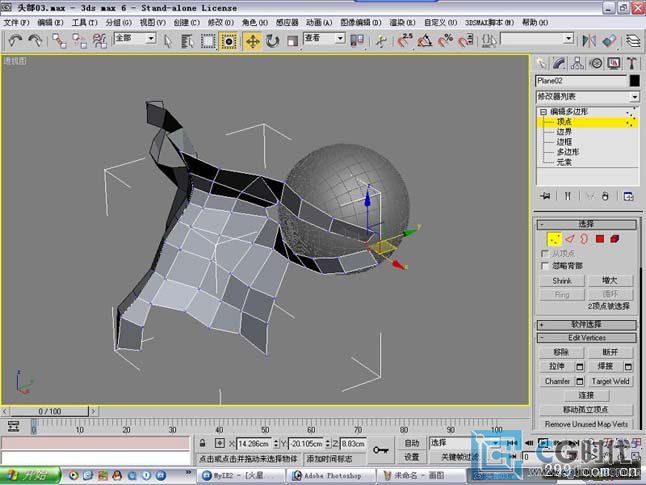
Task: Click Remove Unused Map Verts button
Action: [586, 424]
